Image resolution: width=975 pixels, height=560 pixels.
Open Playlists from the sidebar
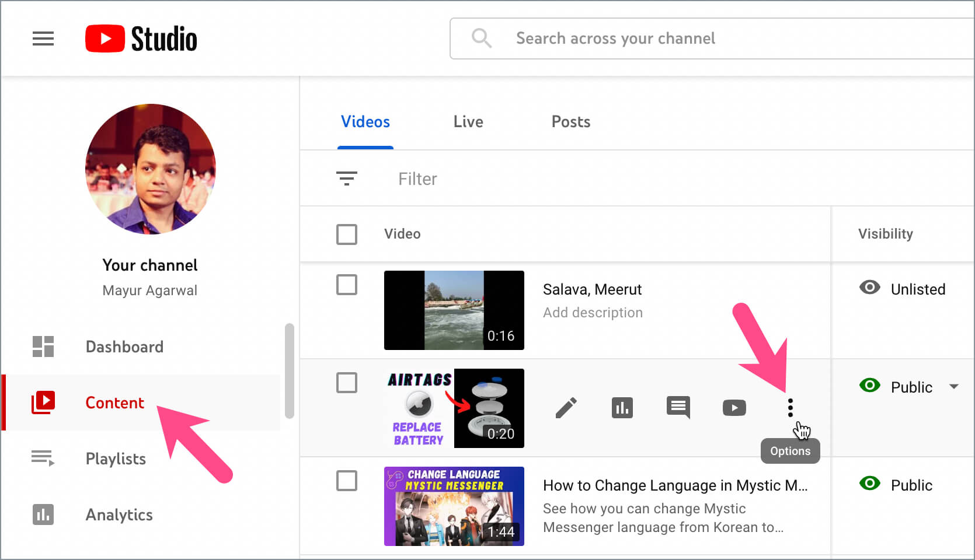(116, 459)
